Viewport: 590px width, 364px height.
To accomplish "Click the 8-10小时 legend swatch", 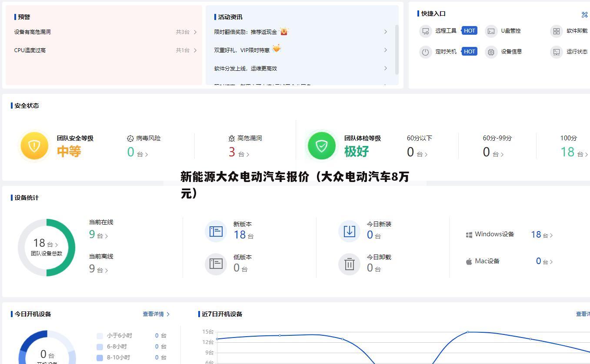I will coord(100,357).
